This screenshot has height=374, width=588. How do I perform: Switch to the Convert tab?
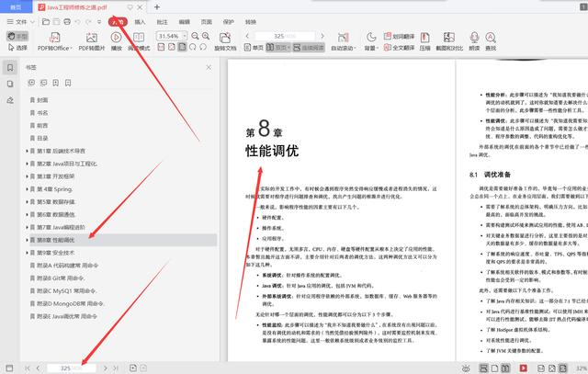pyautogui.click(x=251, y=22)
